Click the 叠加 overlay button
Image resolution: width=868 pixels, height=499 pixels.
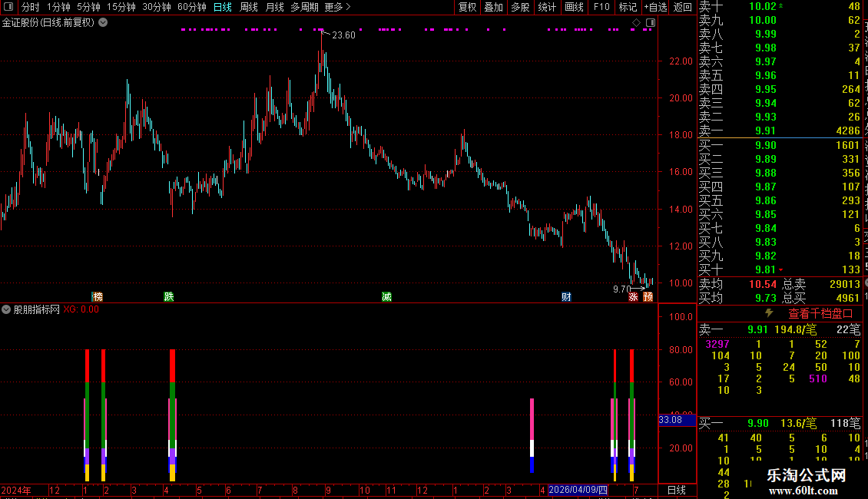(493, 7)
